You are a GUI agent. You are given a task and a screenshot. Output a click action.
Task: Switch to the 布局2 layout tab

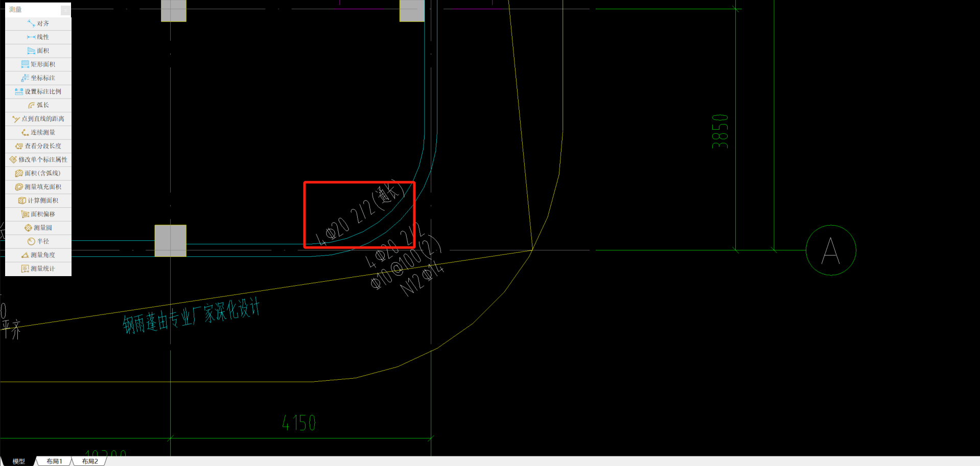[x=90, y=461]
